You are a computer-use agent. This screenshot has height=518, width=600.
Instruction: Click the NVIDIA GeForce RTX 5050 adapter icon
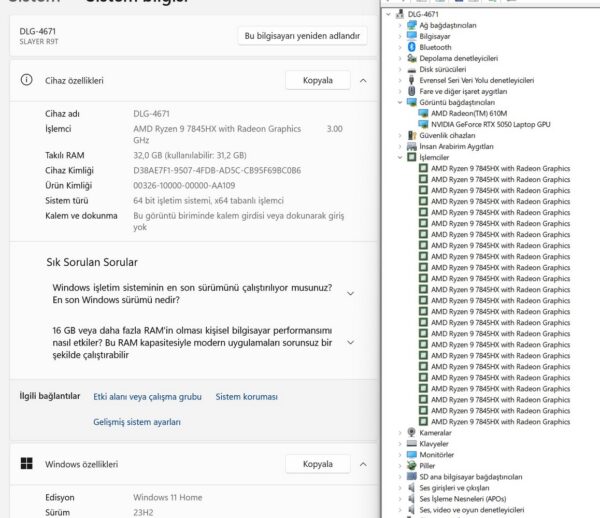click(x=424, y=124)
